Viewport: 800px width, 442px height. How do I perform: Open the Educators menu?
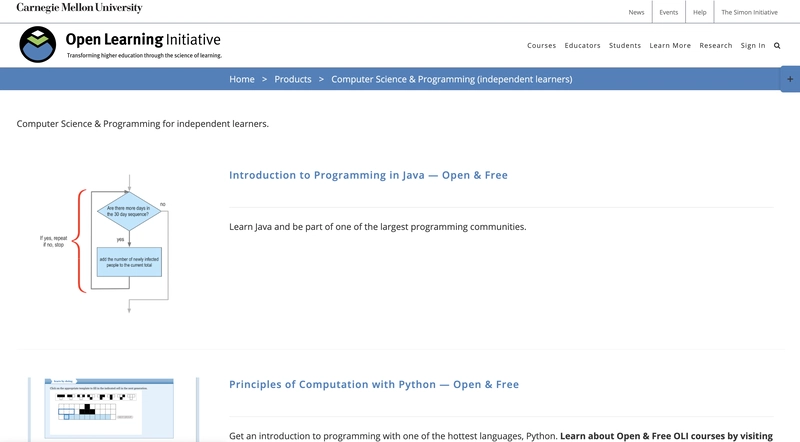pyautogui.click(x=582, y=45)
